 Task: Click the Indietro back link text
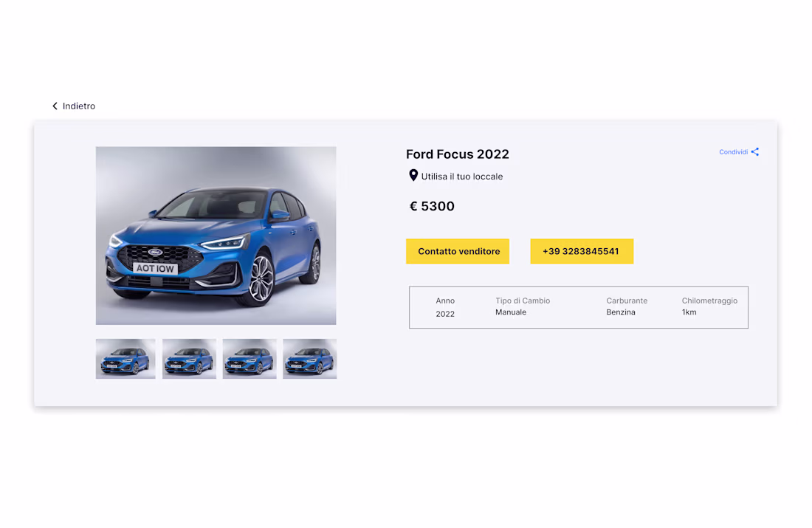tap(79, 106)
